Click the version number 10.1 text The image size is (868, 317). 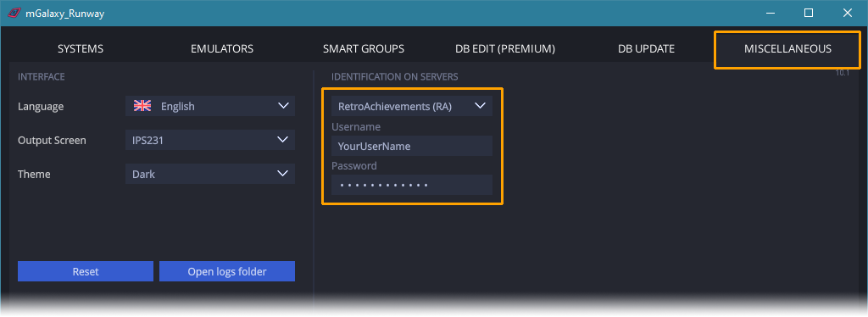coord(842,73)
